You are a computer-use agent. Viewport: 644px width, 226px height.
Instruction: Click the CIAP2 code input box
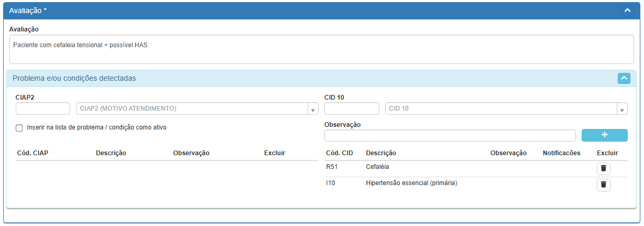[x=43, y=109]
